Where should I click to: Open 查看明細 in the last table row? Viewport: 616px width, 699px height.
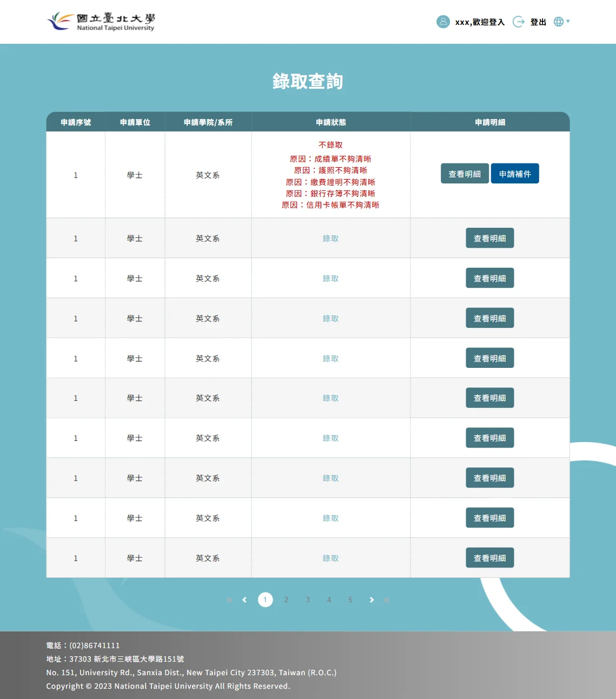pos(489,558)
